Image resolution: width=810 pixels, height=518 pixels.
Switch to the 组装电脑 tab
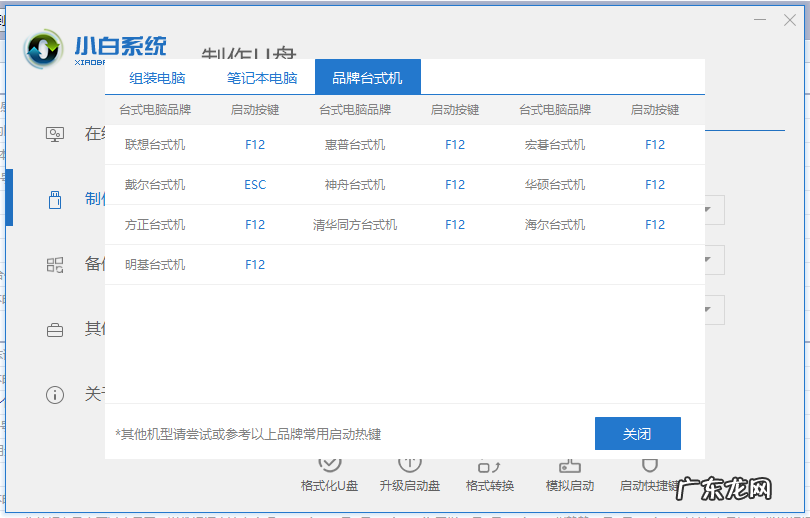coord(157,78)
